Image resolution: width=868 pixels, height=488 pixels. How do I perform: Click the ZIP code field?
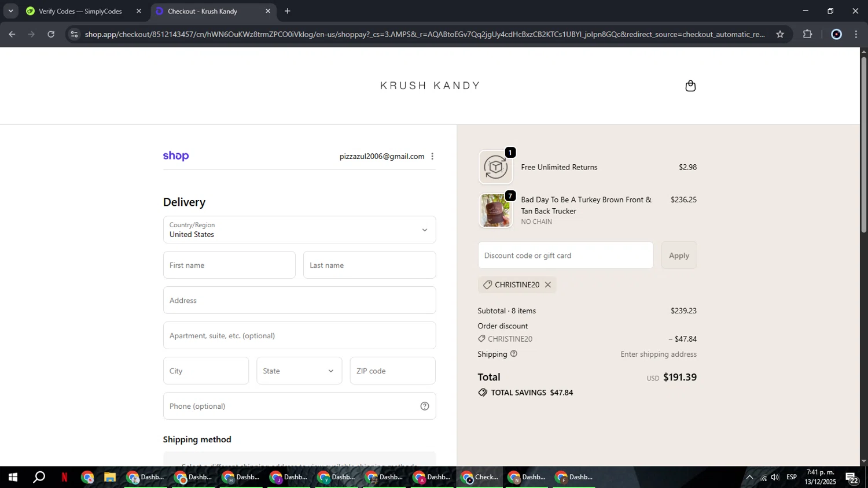click(x=392, y=371)
